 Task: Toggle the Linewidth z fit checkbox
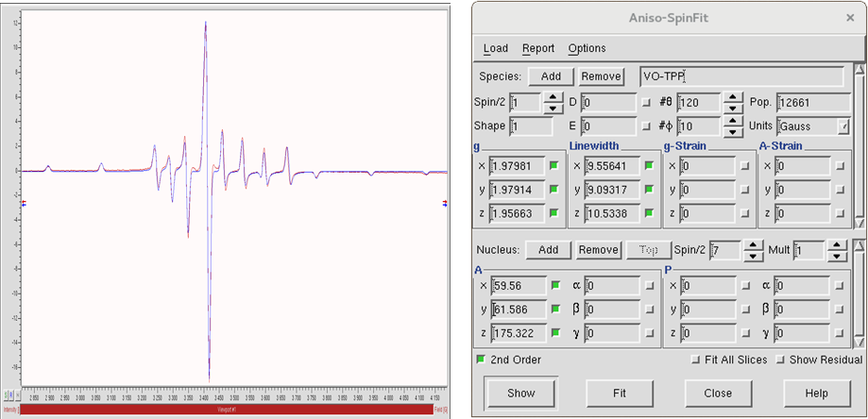click(x=649, y=211)
